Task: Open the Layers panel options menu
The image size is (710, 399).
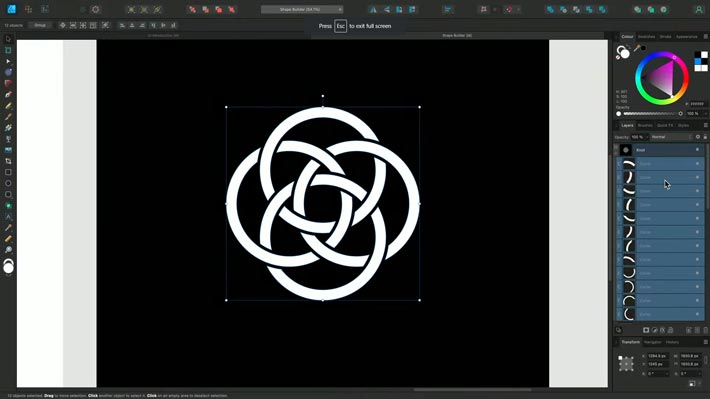Action: point(705,125)
